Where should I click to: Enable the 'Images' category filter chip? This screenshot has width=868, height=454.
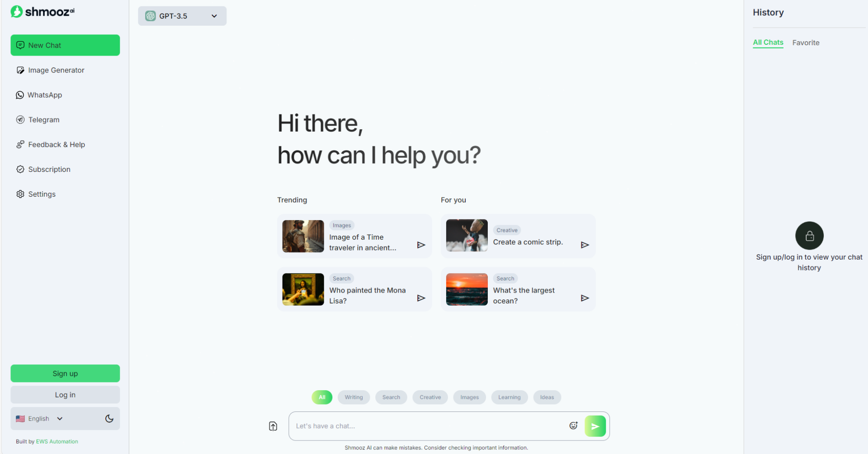pos(469,397)
